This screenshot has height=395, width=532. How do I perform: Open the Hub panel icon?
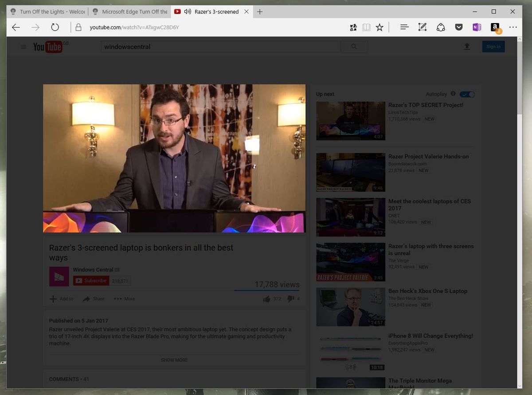[404, 27]
